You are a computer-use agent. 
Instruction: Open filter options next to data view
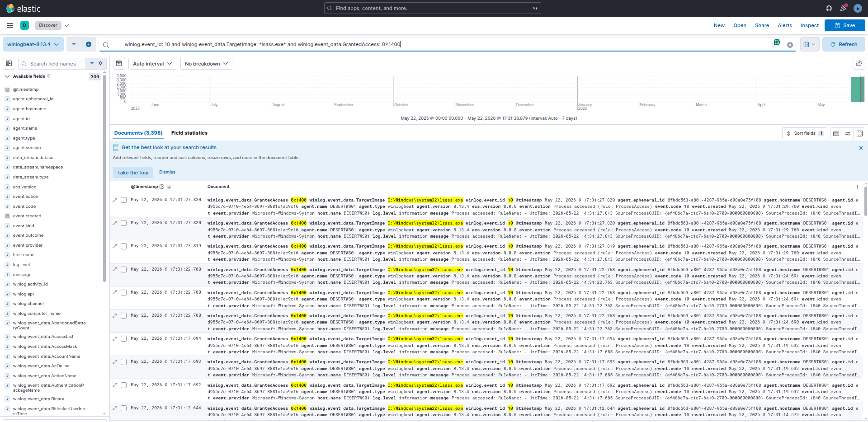[x=74, y=44]
